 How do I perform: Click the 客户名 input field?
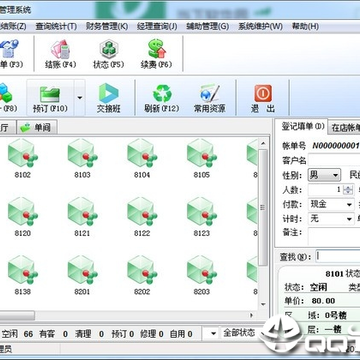coord(334,160)
